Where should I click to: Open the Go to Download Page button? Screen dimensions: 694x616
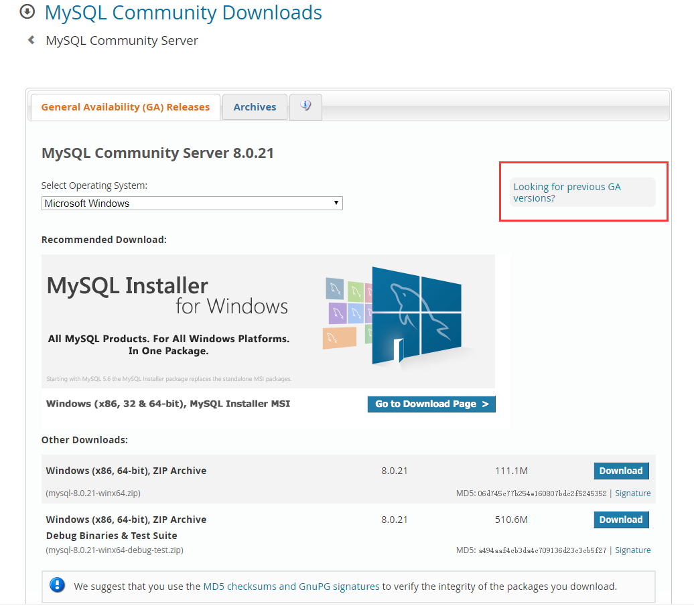(431, 404)
